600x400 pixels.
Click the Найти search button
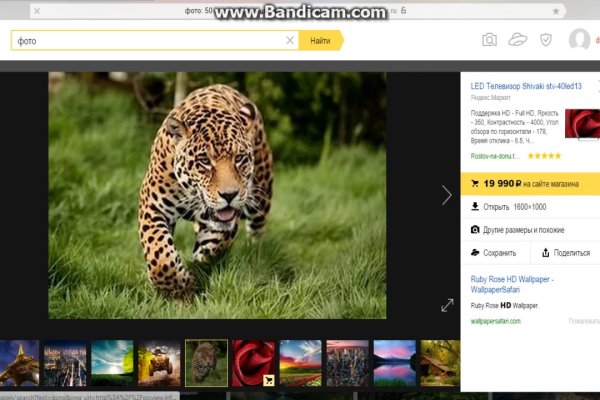pyautogui.click(x=320, y=40)
